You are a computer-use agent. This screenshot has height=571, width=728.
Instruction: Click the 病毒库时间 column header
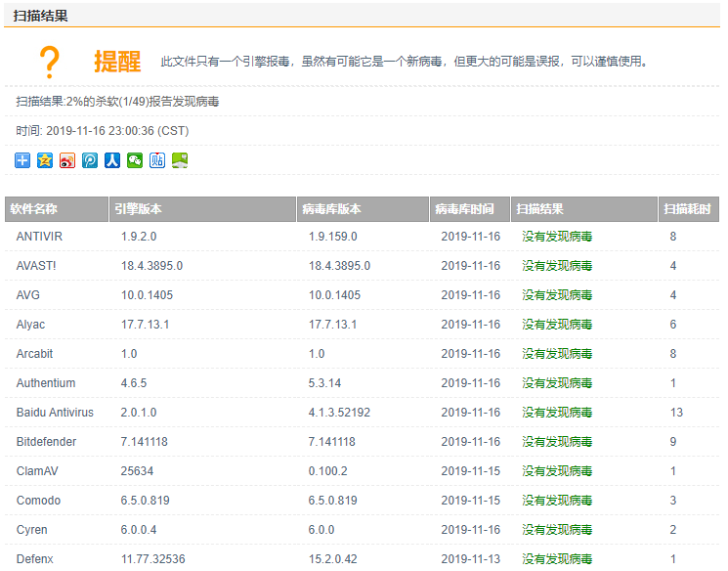[470, 209]
